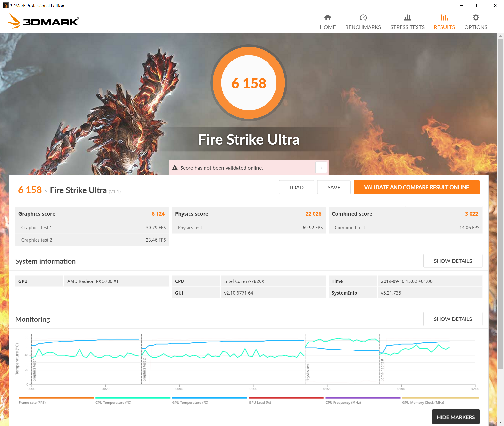Screen dimensions: 504x426
Task: Click the LOAD button
Action: click(x=296, y=187)
